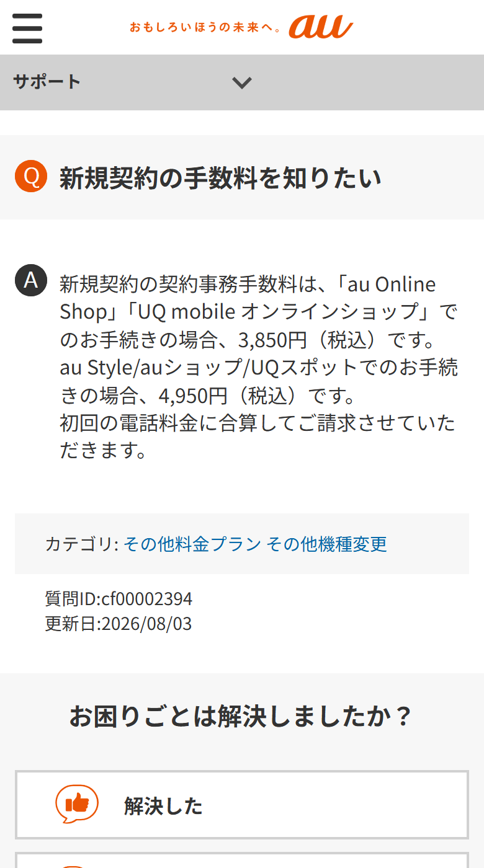The image size is (484, 868).
Task: Click the text 質問ID:cf00002394
Action: click(x=119, y=599)
